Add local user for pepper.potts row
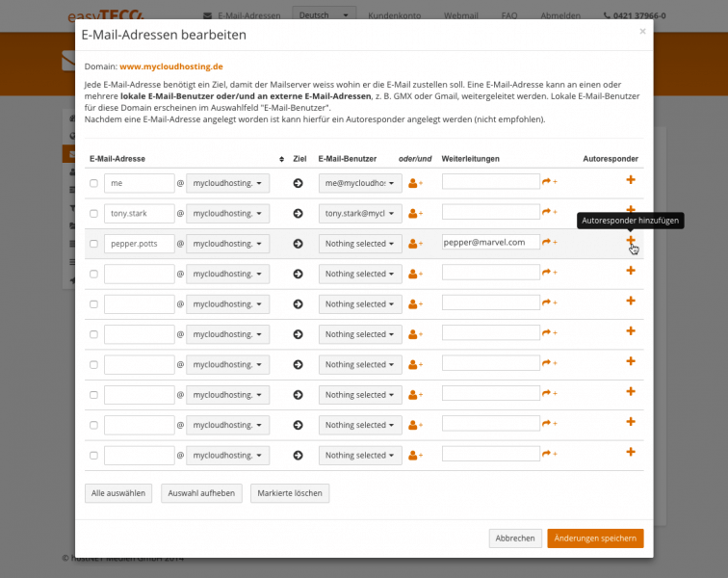The image size is (728, 578). pos(415,244)
